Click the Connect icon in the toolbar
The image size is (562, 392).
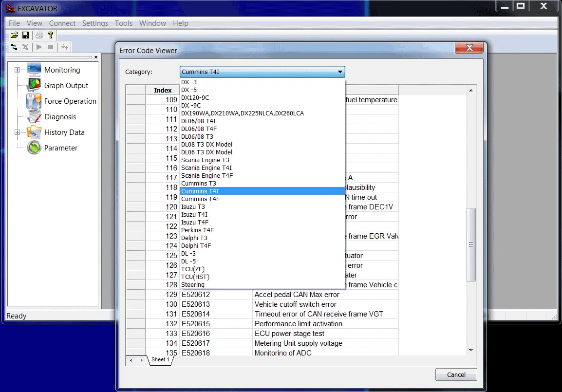click(x=14, y=47)
